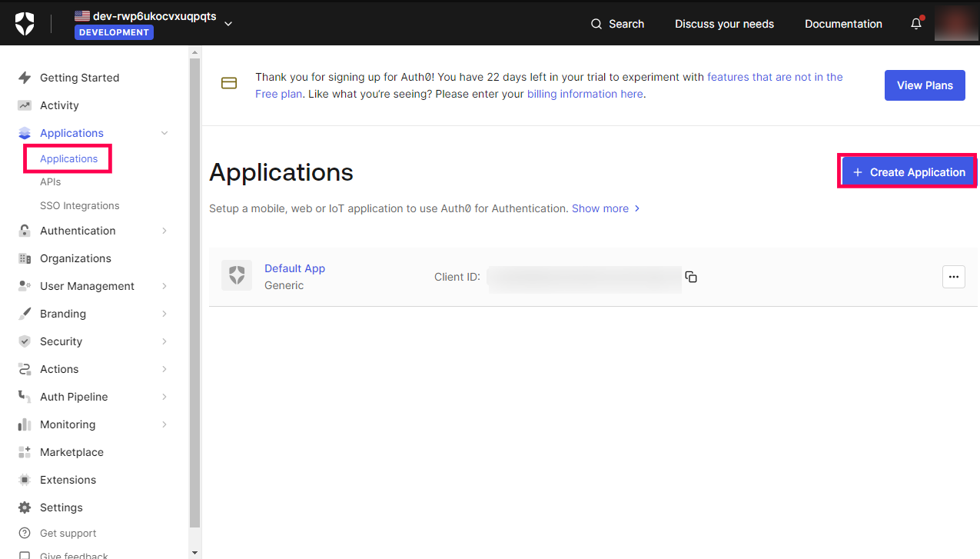The height and width of the screenshot is (559, 980).
Task: Open the Default App more options menu
Action: 953,277
